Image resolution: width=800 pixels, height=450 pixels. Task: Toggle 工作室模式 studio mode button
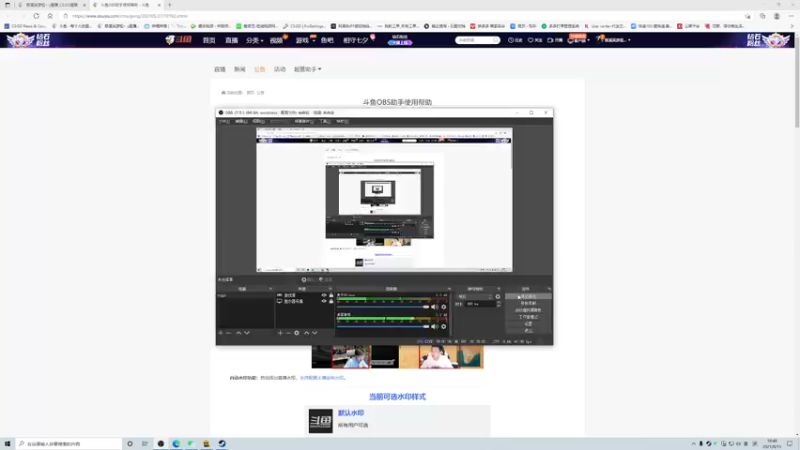click(x=528, y=317)
